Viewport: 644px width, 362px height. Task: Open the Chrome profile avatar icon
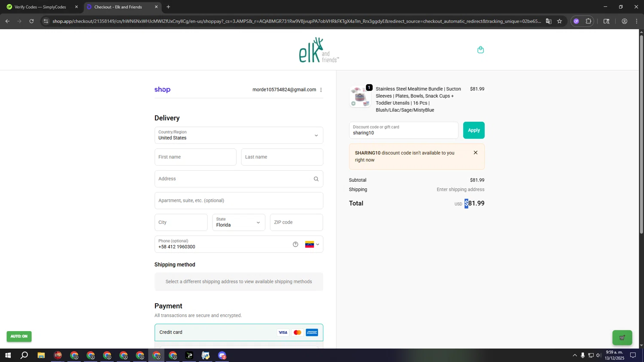[x=624, y=21]
